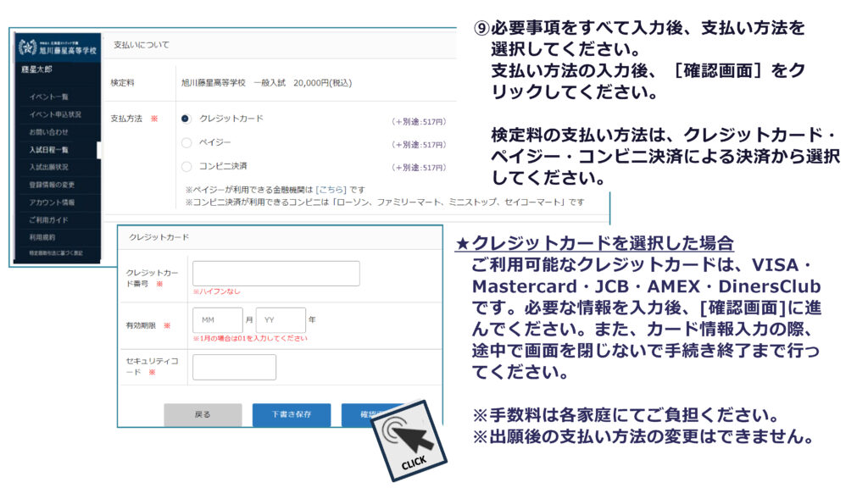Select the クレジットカード payment option

[x=186, y=119]
